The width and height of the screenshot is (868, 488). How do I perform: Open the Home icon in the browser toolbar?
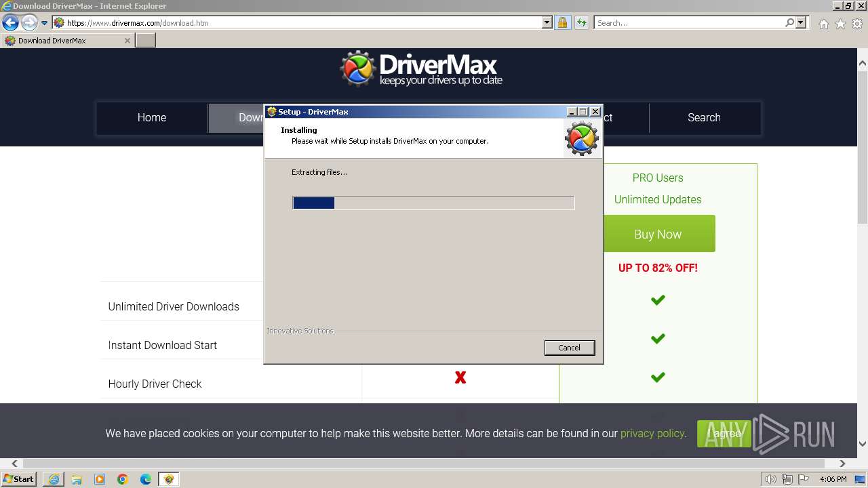pos(823,24)
